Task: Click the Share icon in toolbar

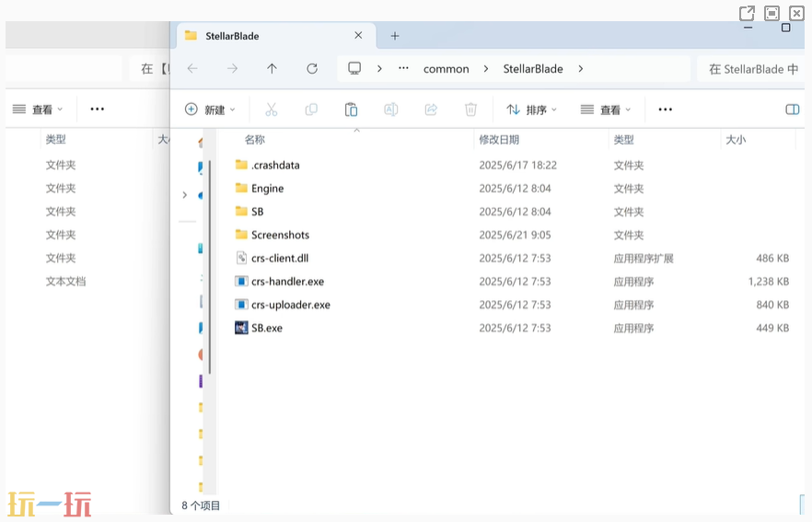Action: coord(431,110)
